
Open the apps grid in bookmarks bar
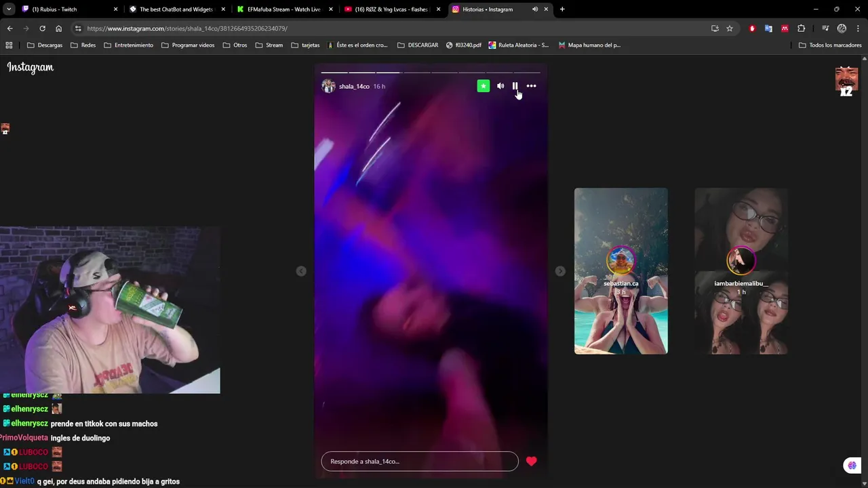click(x=9, y=45)
